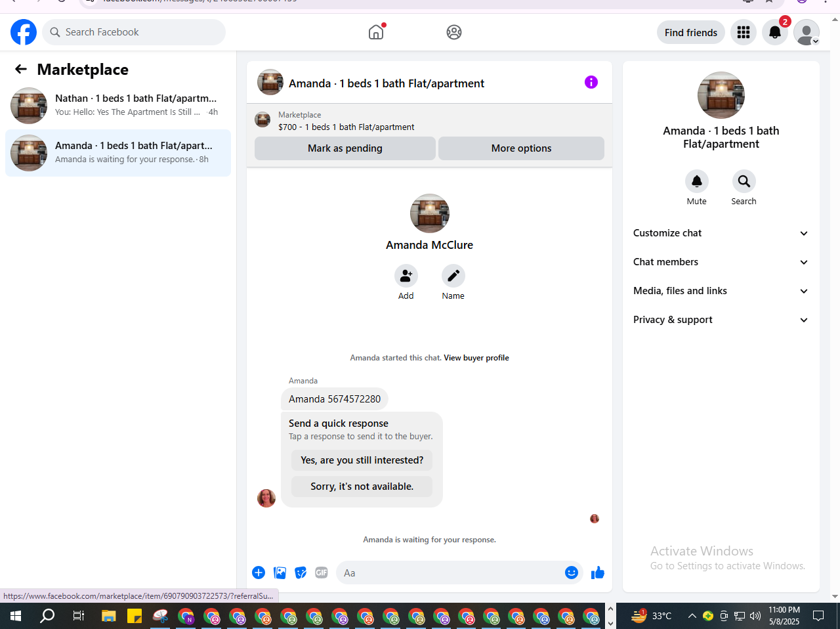Send a thumbs-up like
840x629 pixels.
(x=598, y=573)
